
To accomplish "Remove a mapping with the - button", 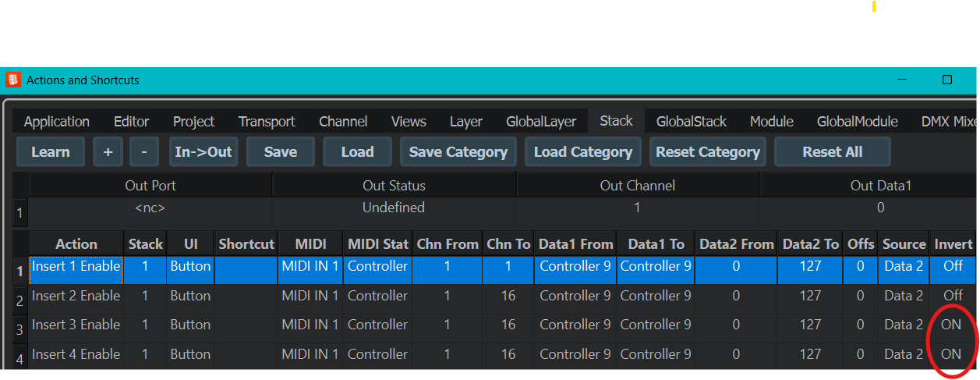I will 144,152.
